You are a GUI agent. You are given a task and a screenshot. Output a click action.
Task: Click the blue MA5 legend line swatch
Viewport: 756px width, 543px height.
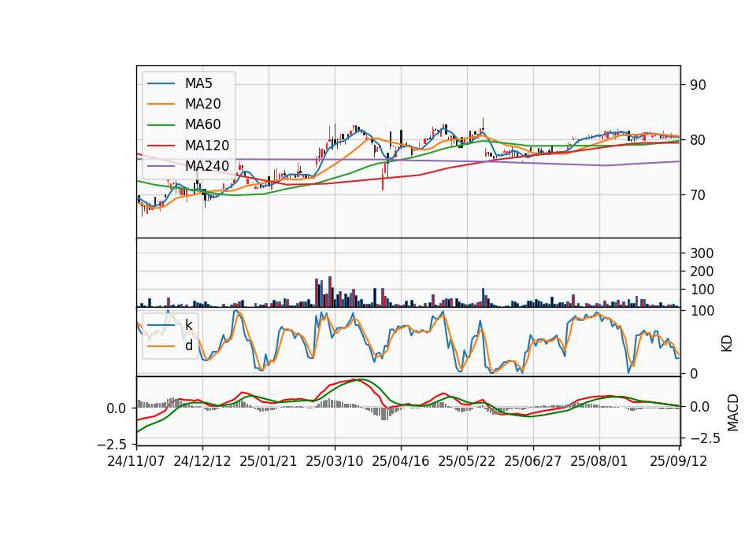(161, 84)
